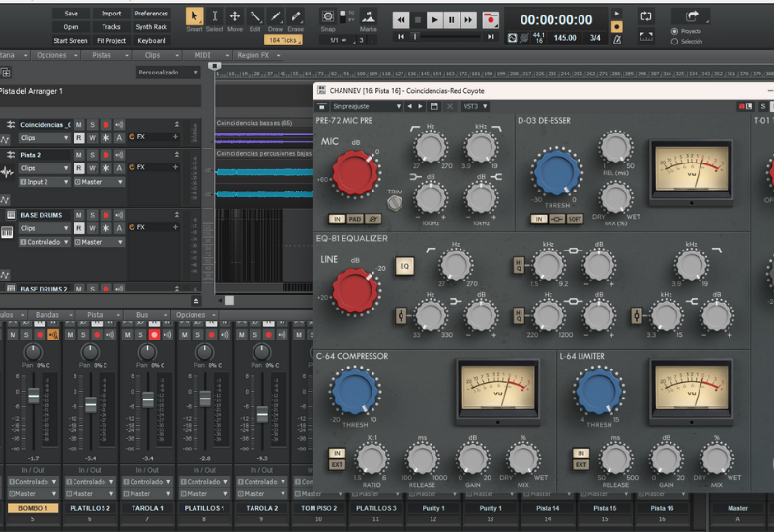Viewport: 774px width, 532px height.
Task: Click the blue THRESH knob on C-64 Compressor
Action: pos(354,390)
